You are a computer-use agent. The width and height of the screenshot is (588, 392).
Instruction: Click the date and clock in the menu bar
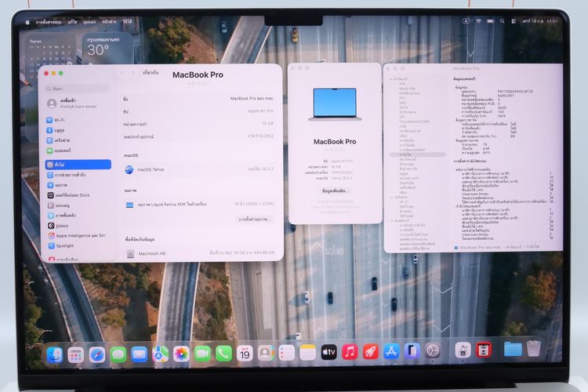click(x=539, y=21)
